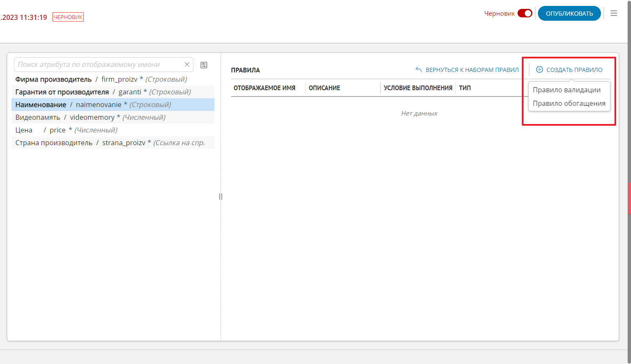Open attribute list settings icon
This screenshot has height=364, width=631.
[x=204, y=65]
